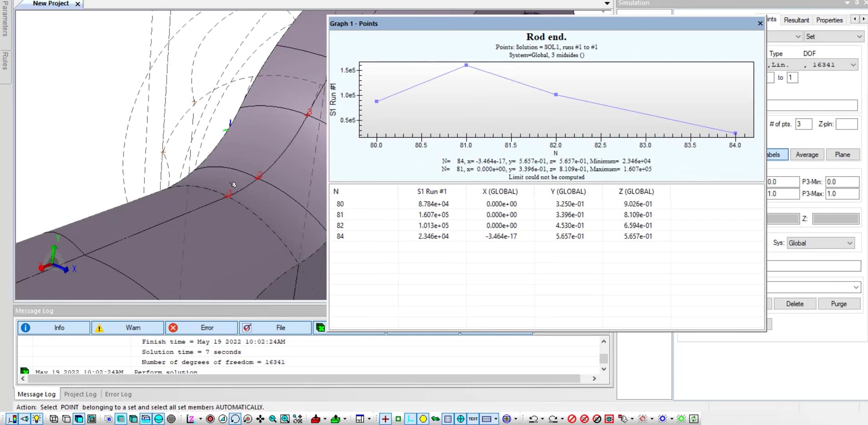The height and width of the screenshot is (425, 868).
Task: Click the Purge button
Action: (x=839, y=303)
